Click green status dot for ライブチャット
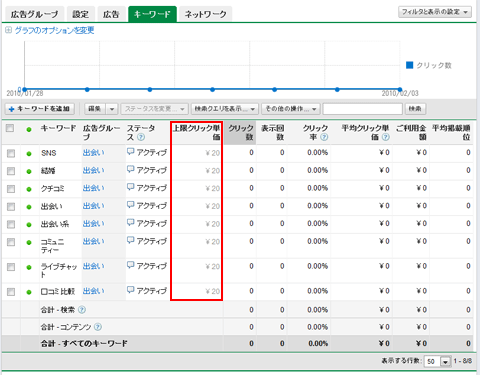Image resolution: width=480 pixels, height=375 pixels. pos(29,267)
